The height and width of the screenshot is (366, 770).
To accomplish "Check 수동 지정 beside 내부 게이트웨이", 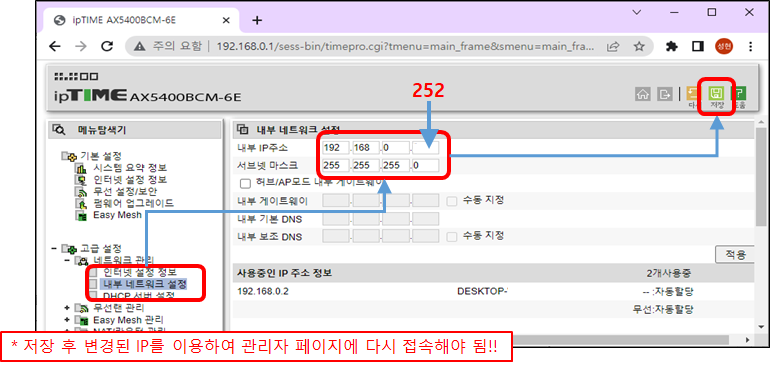I will 451,201.
